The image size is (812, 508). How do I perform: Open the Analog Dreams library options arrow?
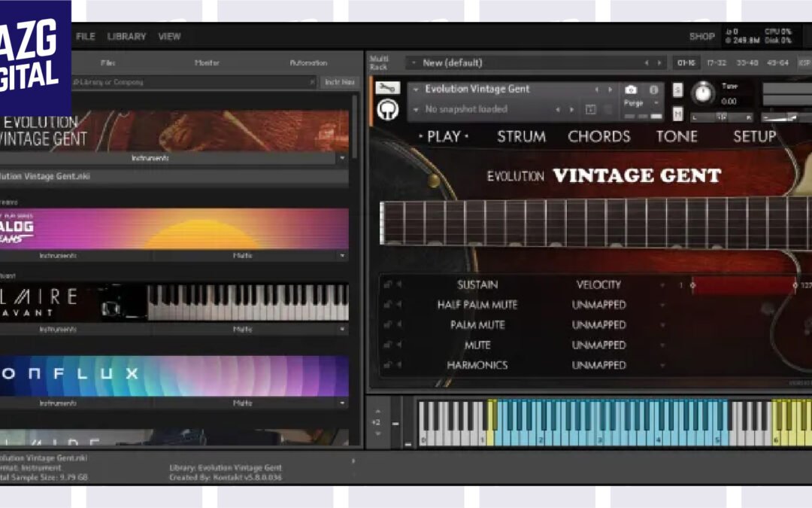point(342,256)
